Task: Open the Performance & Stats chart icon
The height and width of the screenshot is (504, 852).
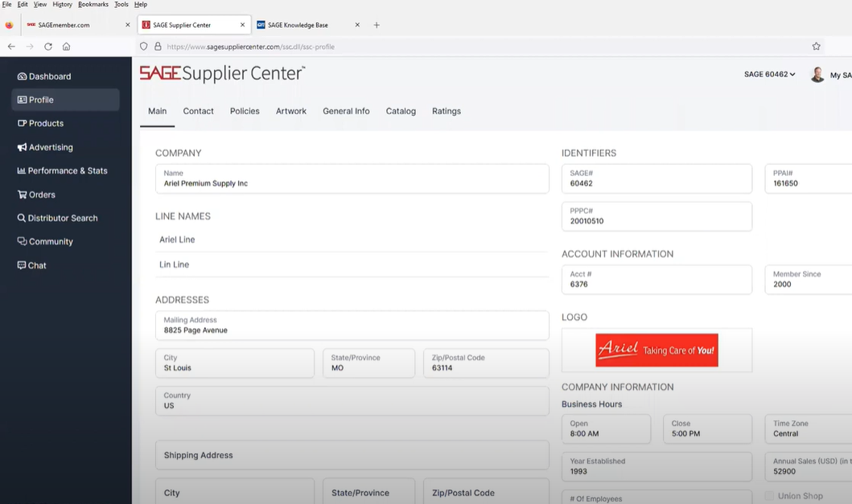Action: 21,170
